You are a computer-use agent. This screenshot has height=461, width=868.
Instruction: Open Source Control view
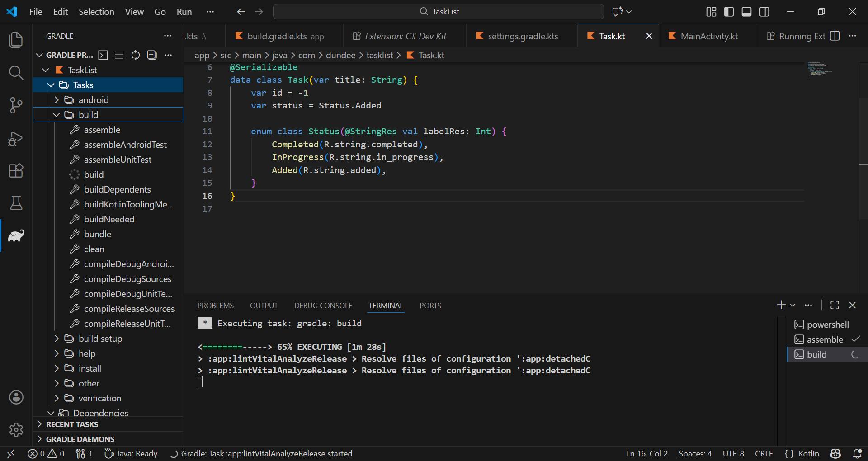[x=16, y=105]
